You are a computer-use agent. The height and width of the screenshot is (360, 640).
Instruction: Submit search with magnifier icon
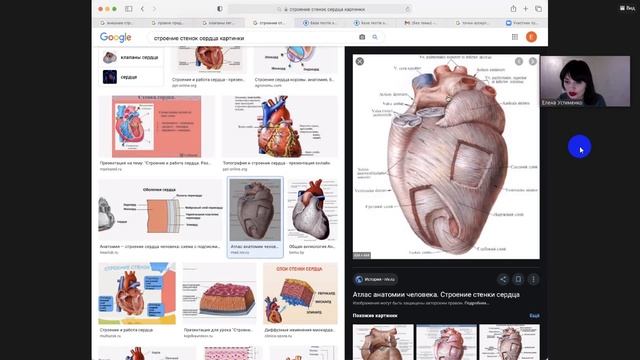click(375, 37)
